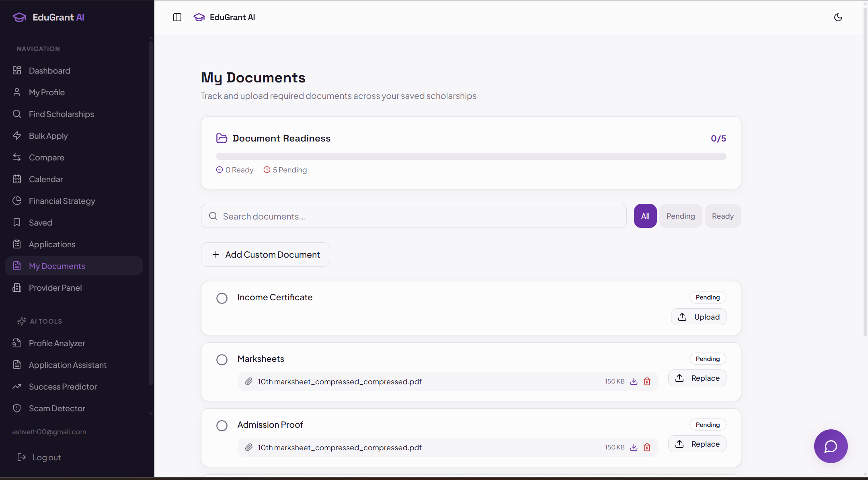Image resolution: width=868 pixels, height=480 pixels.
Task: Collapse the sidebar with the panel toggle icon
Action: [177, 17]
